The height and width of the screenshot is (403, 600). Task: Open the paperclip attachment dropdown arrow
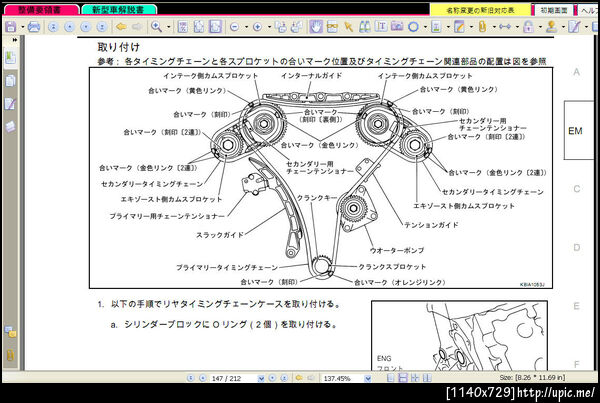pyautogui.click(x=494, y=27)
